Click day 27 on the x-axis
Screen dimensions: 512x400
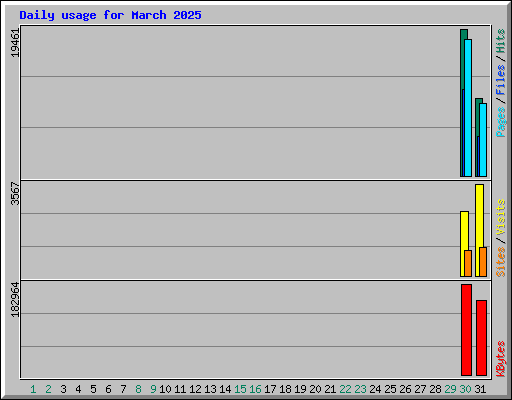(420, 389)
